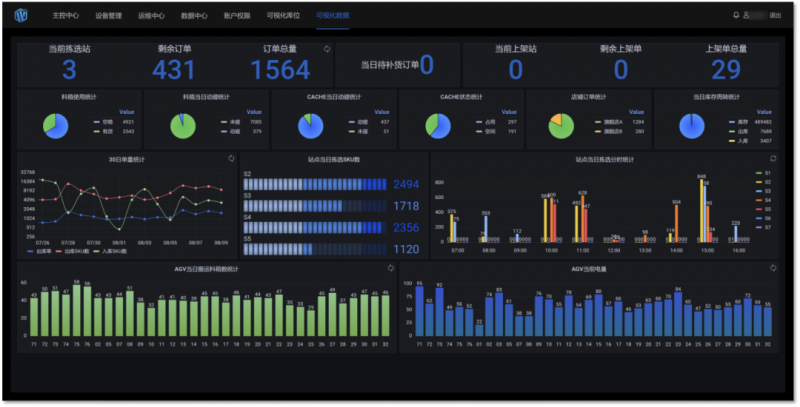Refresh the 30日单量统计 chart

click(232, 158)
